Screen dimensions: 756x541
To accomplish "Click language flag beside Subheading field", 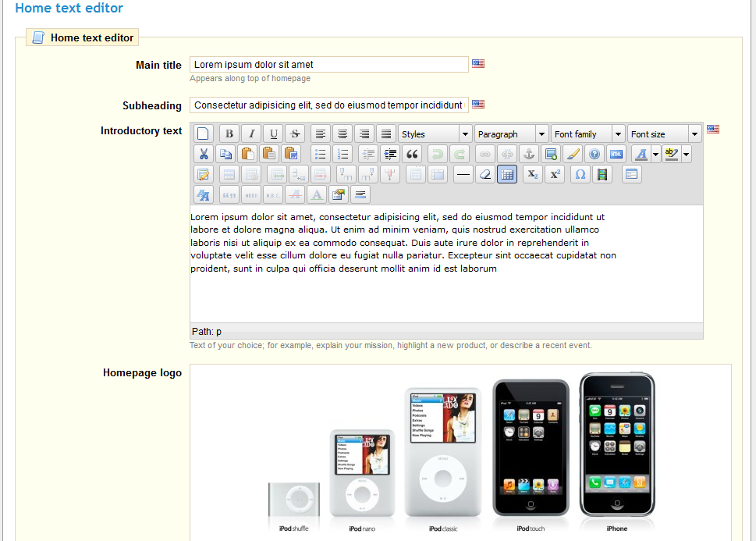I will [478, 105].
